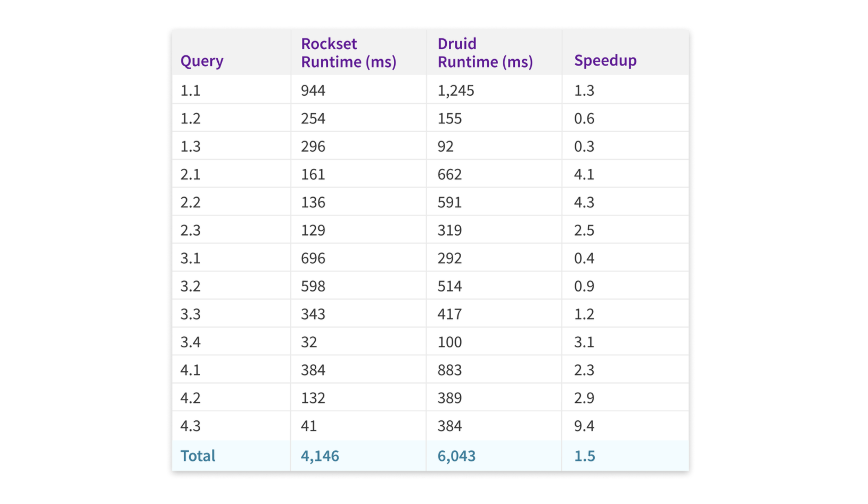
Task: Select Rockset runtime value 254
Action: point(313,118)
